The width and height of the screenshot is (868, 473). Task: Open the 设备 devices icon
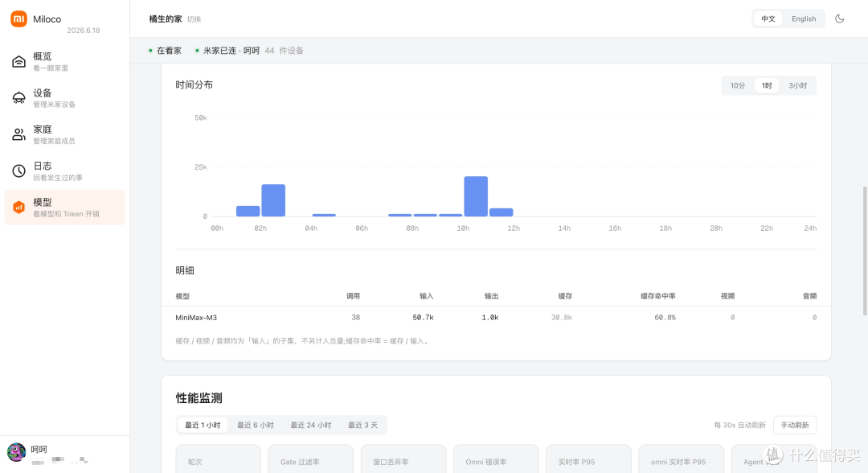pyautogui.click(x=18, y=98)
